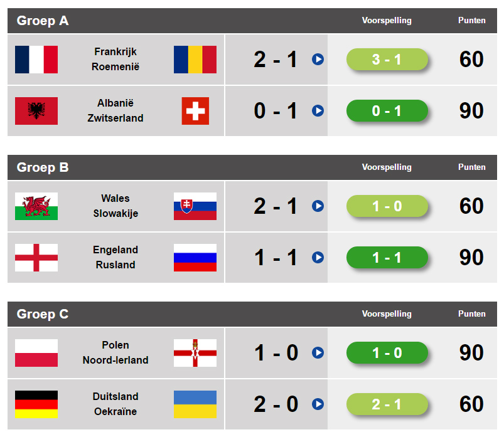Click the France flag icon
The height and width of the screenshot is (437, 504).
coord(36,60)
